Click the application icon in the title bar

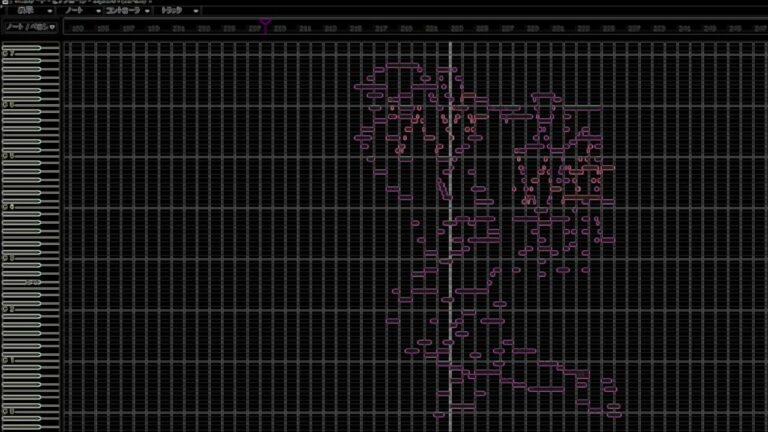pyautogui.click(x=5, y=2)
